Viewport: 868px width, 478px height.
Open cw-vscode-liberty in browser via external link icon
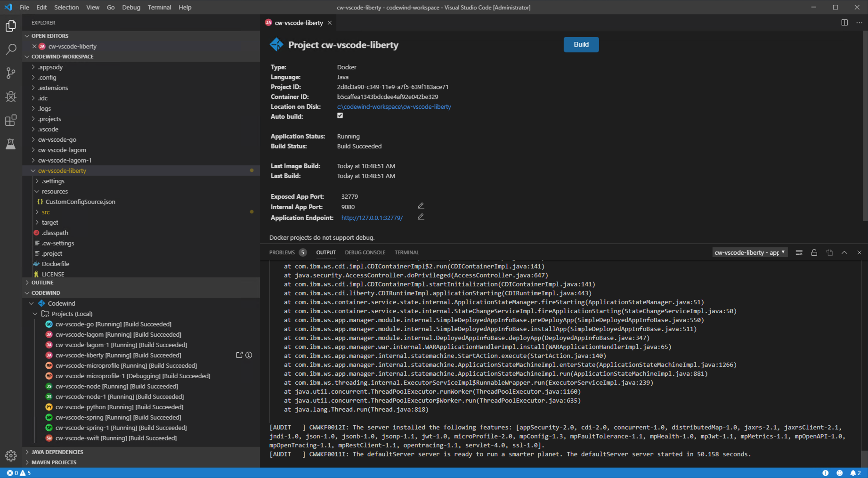click(239, 355)
